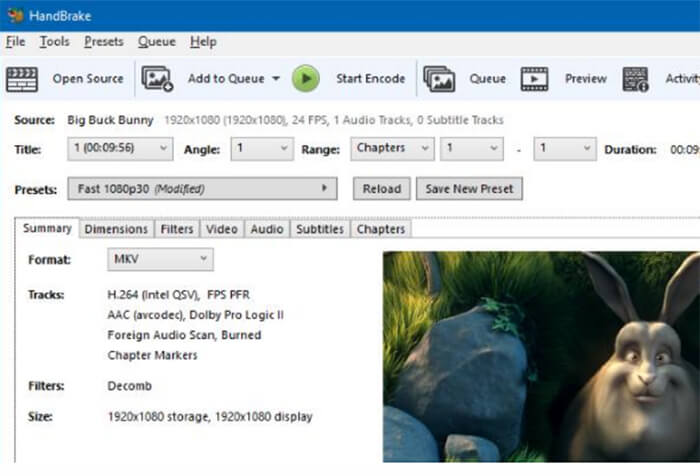
Task: Open the Angle dropdown
Action: tap(262, 149)
